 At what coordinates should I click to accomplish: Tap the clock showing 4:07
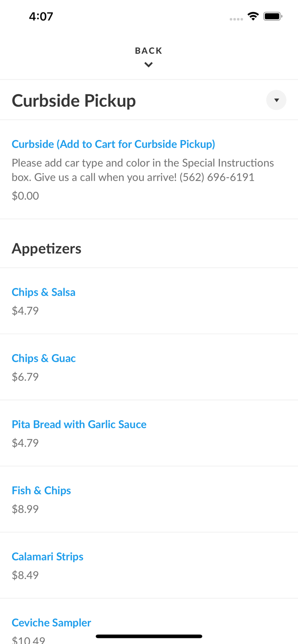(41, 16)
